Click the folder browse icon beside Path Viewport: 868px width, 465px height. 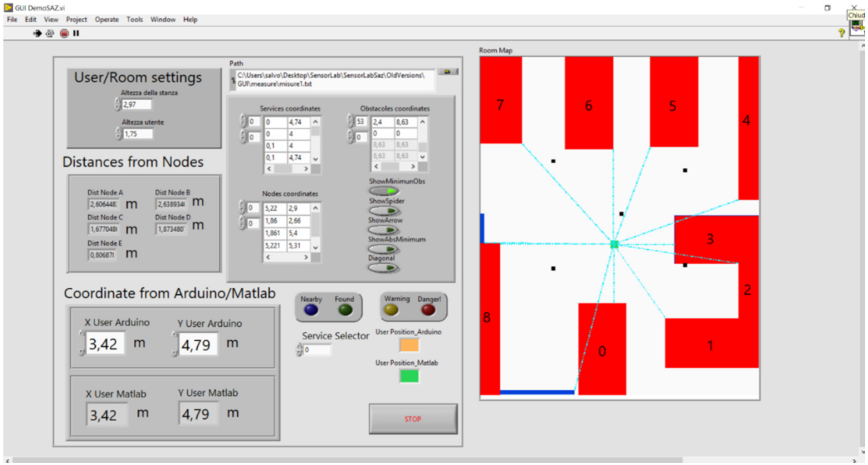coord(447,72)
